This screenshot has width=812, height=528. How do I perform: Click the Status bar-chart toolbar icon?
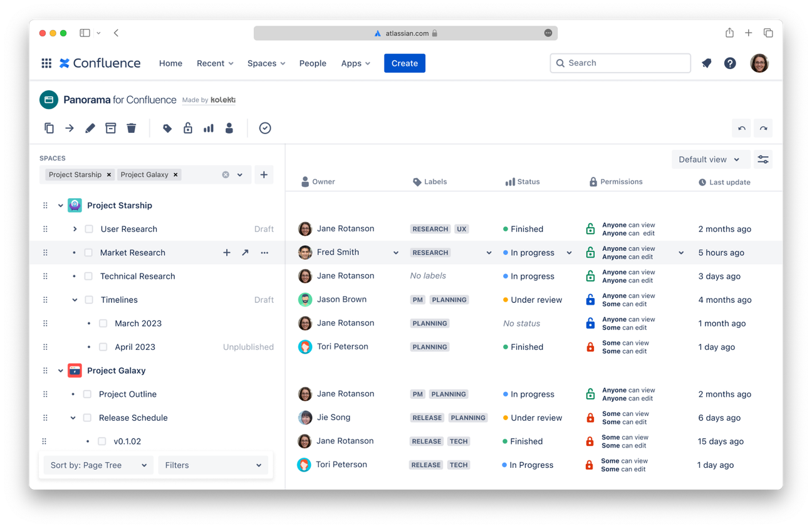208,128
